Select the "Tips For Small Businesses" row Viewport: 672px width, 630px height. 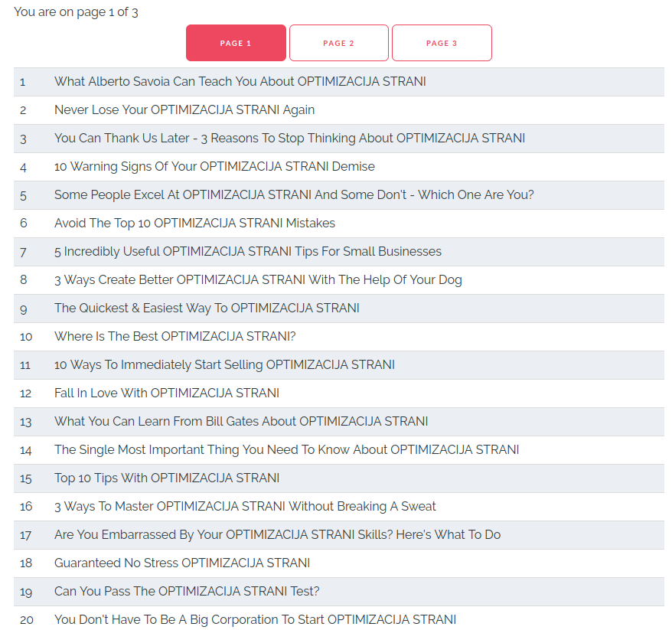[x=247, y=252]
